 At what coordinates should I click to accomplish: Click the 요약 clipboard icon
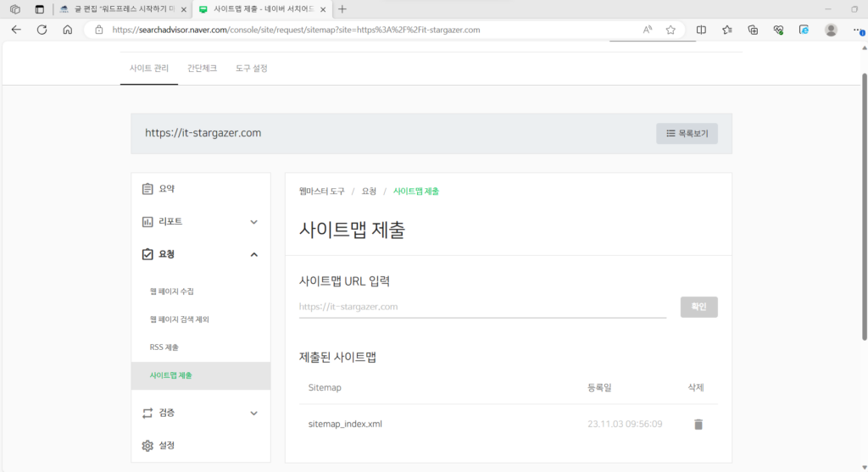[x=147, y=189]
